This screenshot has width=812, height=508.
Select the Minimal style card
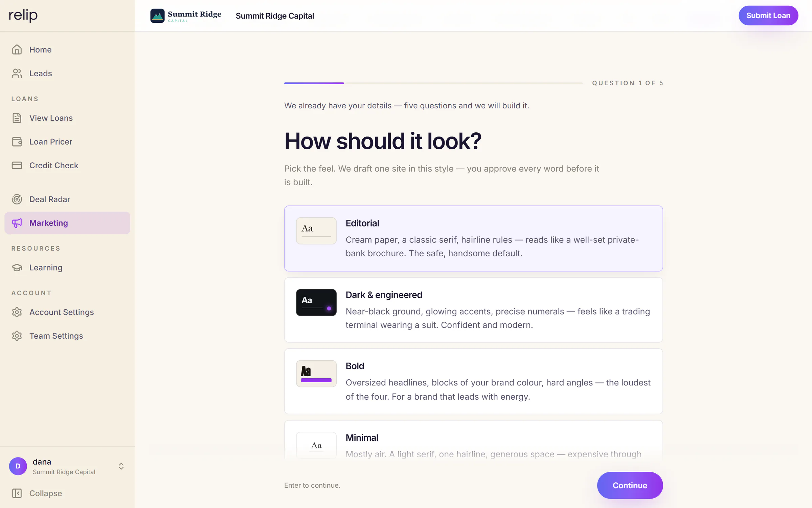[x=473, y=440]
